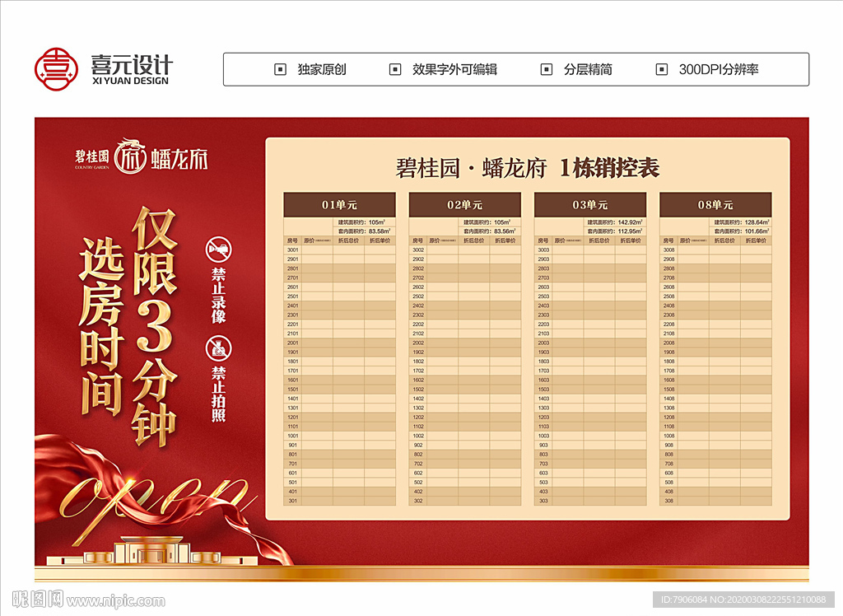Image resolution: width=843 pixels, height=616 pixels.
Task: Select room 302 row
Action: [x=465, y=501]
